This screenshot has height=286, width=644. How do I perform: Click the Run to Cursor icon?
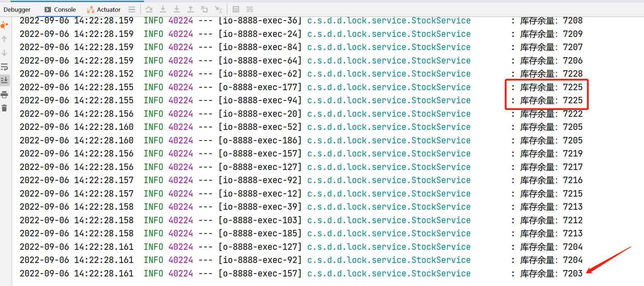pyautogui.click(x=219, y=9)
